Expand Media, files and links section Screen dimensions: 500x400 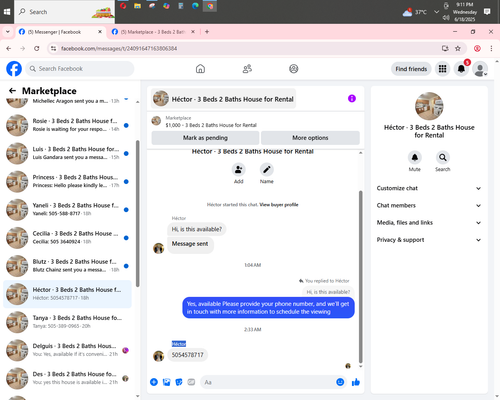[x=429, y=223]
